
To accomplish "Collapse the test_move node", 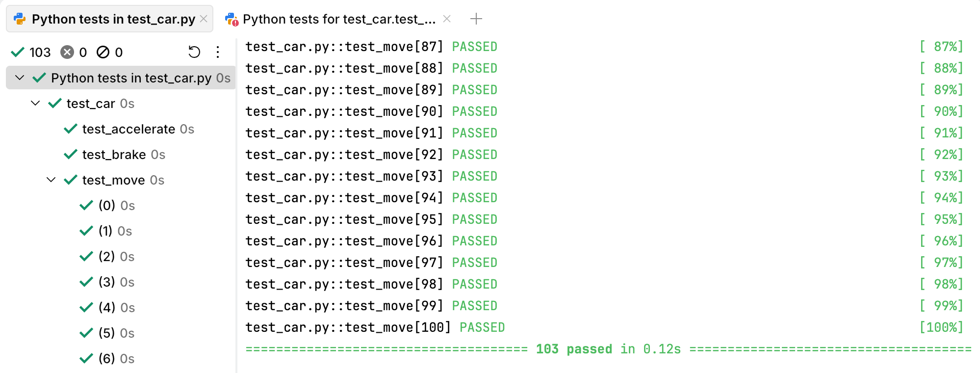I will tap(52, 180).
